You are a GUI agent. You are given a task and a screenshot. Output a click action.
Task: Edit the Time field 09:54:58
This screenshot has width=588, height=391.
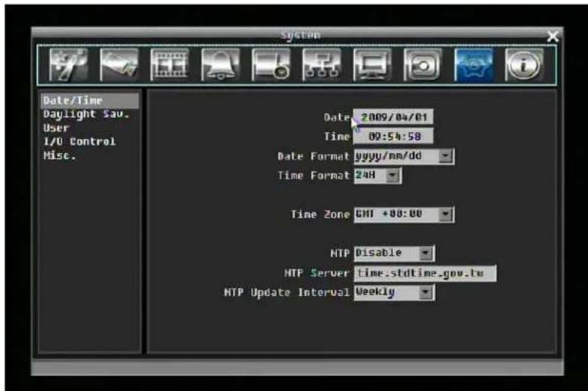(394, 136)
